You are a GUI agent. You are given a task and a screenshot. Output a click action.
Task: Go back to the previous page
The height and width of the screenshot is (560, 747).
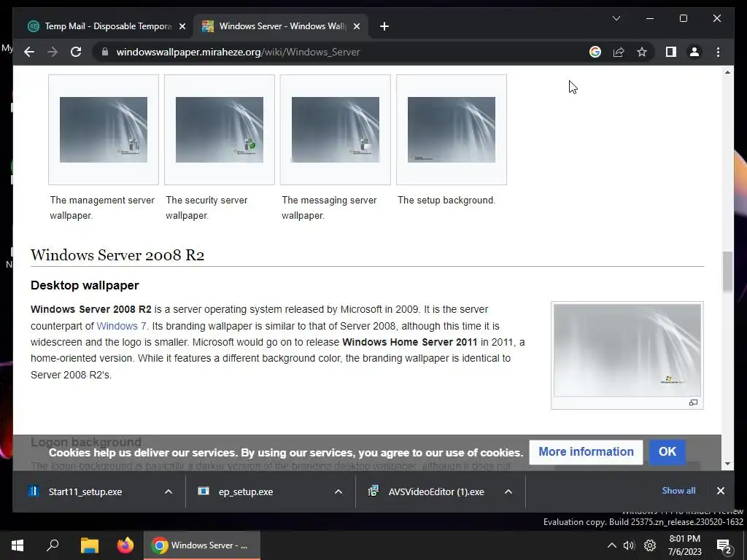tap(29, 52)
